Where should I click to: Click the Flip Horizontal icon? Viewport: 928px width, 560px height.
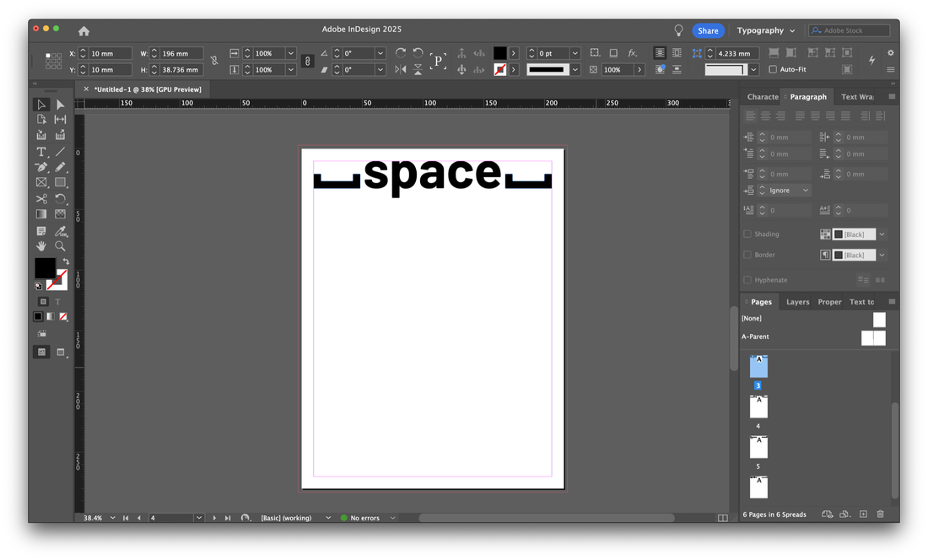tap(401, 70)
